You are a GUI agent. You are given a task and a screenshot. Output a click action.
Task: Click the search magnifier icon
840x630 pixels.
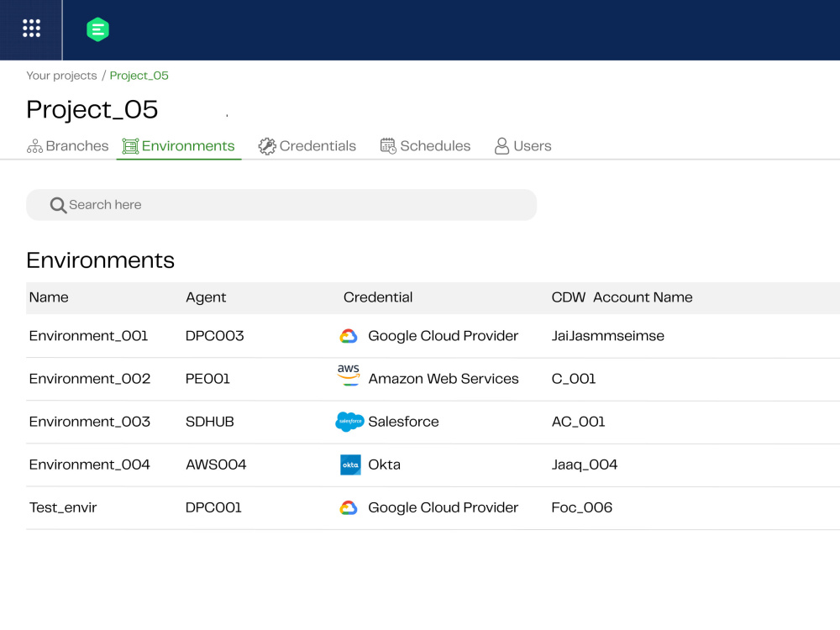click(59, 205)
